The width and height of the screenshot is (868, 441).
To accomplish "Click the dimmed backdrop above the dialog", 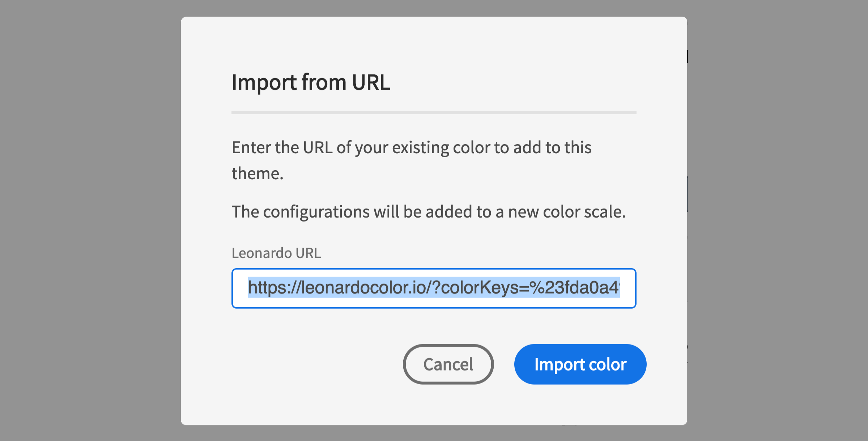I will click(434, 8).
